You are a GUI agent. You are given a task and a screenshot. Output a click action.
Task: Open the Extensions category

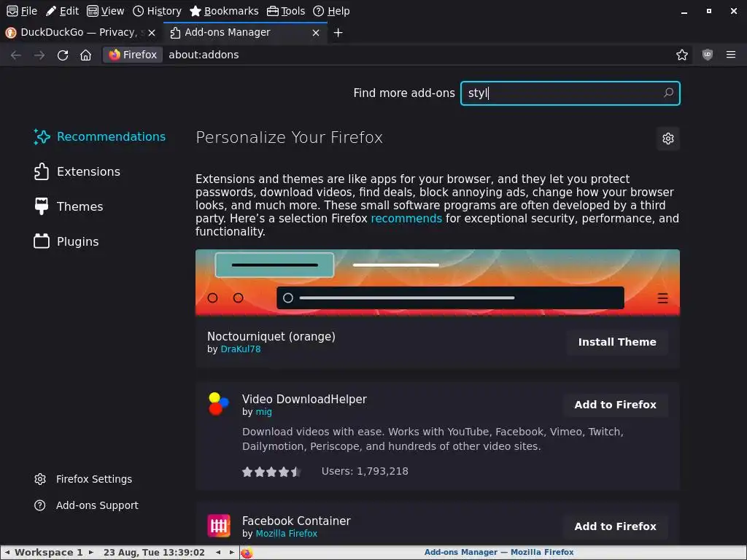77,171
